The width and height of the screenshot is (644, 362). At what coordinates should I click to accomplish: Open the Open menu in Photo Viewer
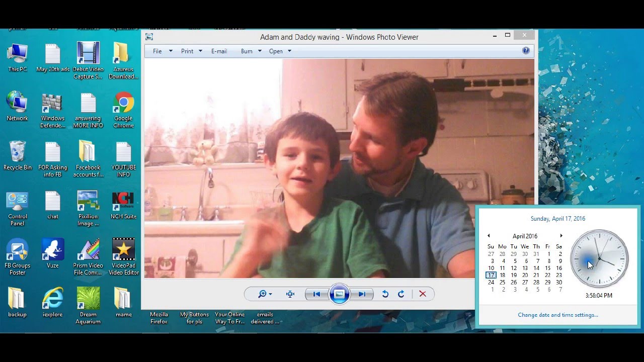276,51
